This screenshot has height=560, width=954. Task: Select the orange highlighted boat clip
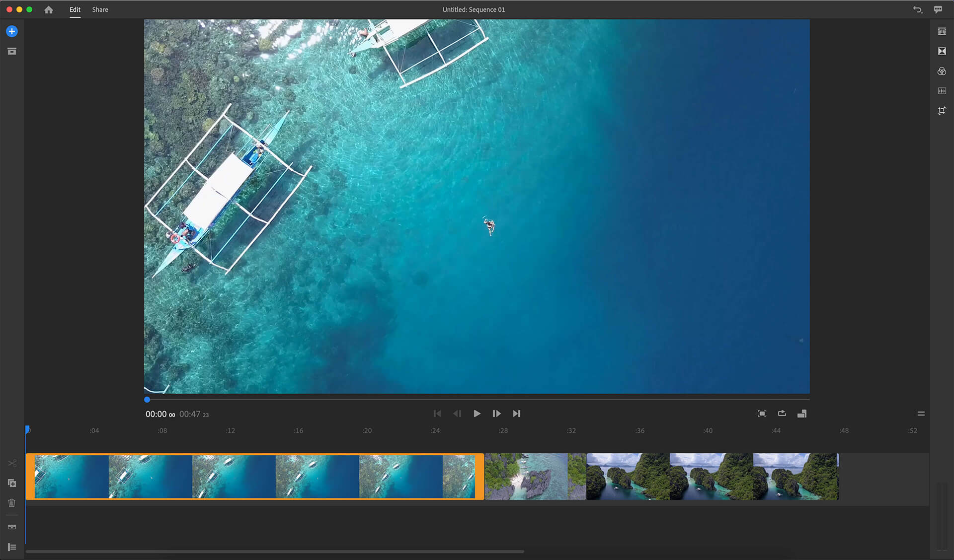click(x=254, y=476)
